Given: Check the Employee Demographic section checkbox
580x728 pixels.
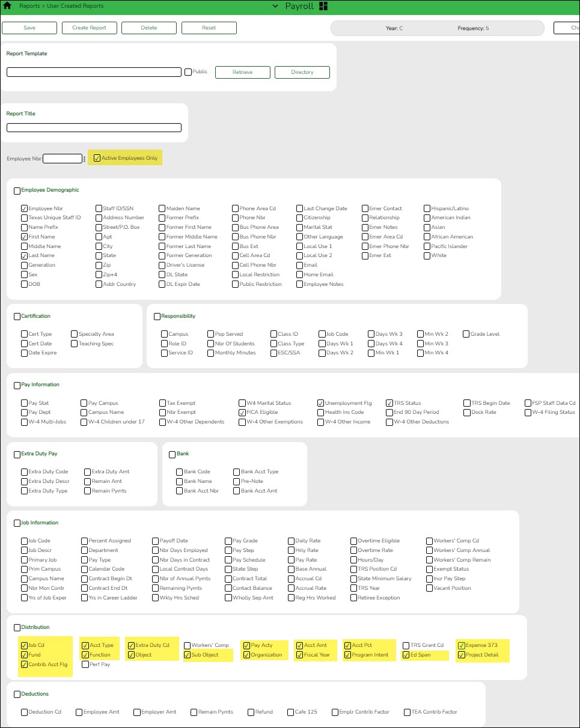Looking at the screenshot, I should pyautogui.click(x=17, y=190).
